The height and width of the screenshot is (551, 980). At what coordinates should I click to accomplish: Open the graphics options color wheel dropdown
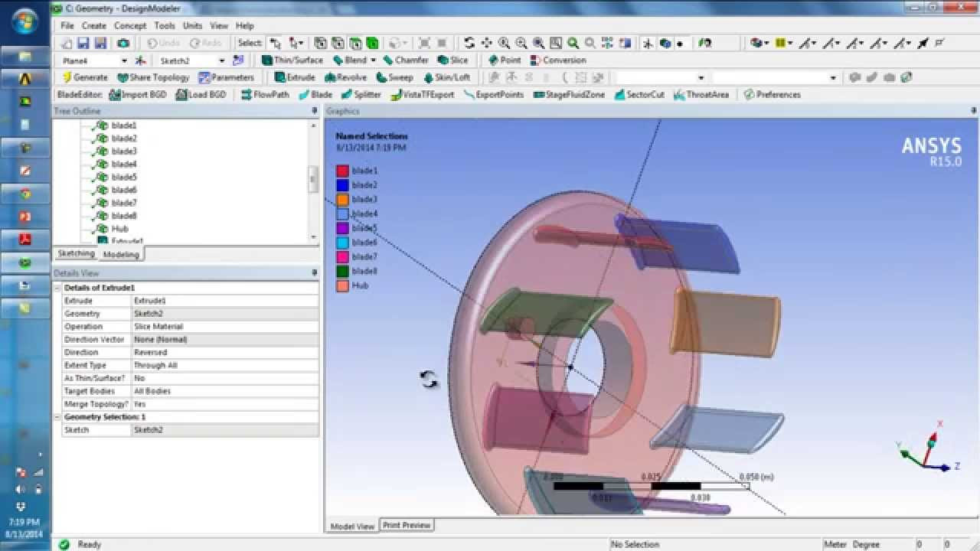click(x=768, y=43)
